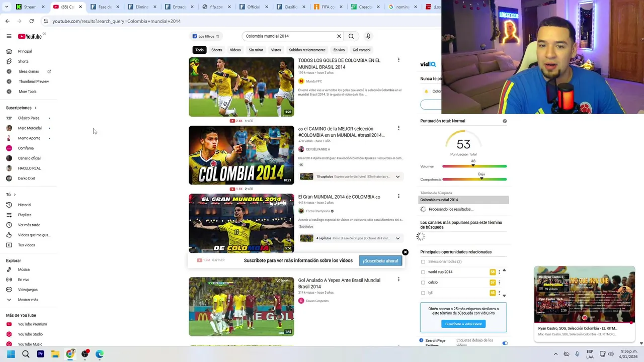Open Windows Start menu
Image resolution: width=644 pixels, height=362 pixels.
pyautogui.click(x=11, y=354)
